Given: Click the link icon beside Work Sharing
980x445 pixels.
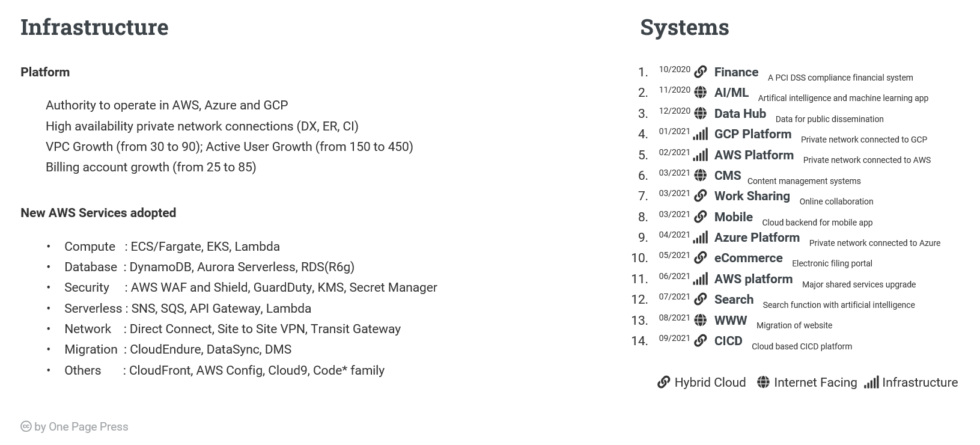Looking at the screenshot, I should click(700, 196).
